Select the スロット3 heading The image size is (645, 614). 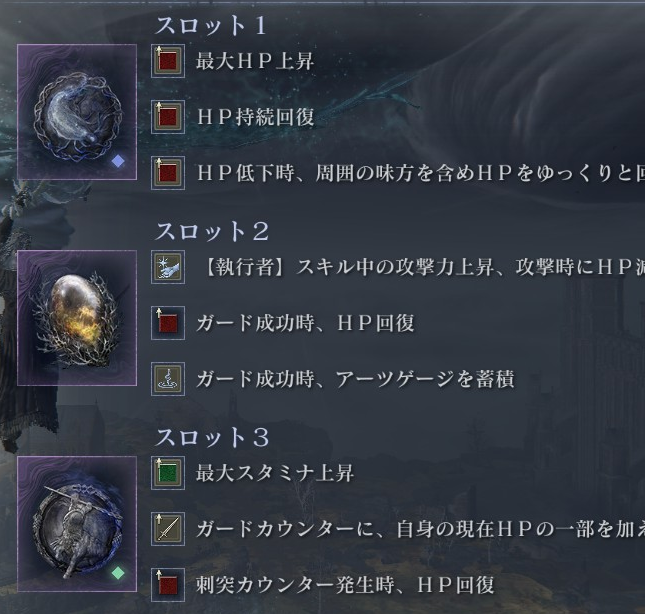212,437
